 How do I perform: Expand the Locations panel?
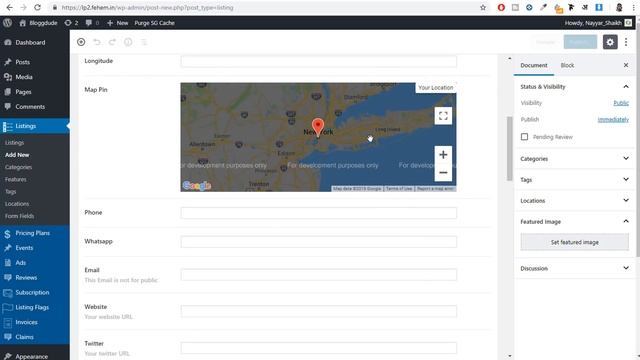pyautogui.click(x=574, y=200)
